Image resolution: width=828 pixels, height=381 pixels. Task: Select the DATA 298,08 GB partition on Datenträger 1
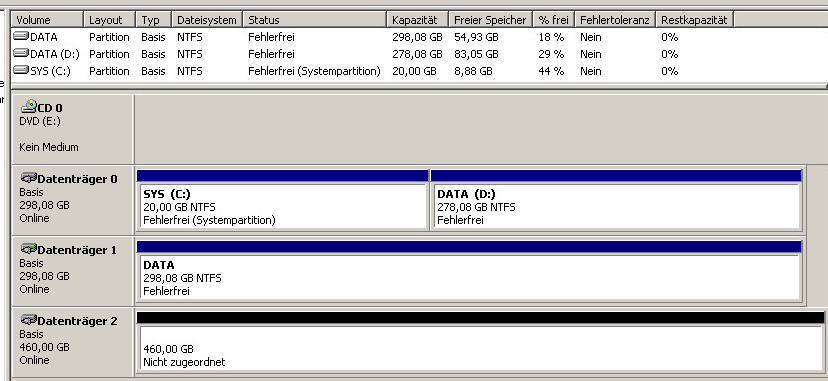tap(469, 271)
